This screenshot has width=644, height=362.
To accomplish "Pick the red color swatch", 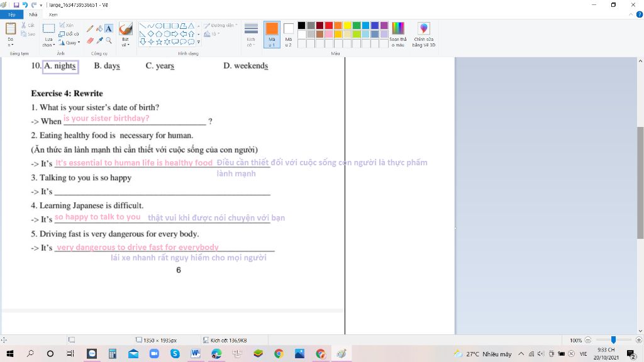I will click(x=329, y=25).
